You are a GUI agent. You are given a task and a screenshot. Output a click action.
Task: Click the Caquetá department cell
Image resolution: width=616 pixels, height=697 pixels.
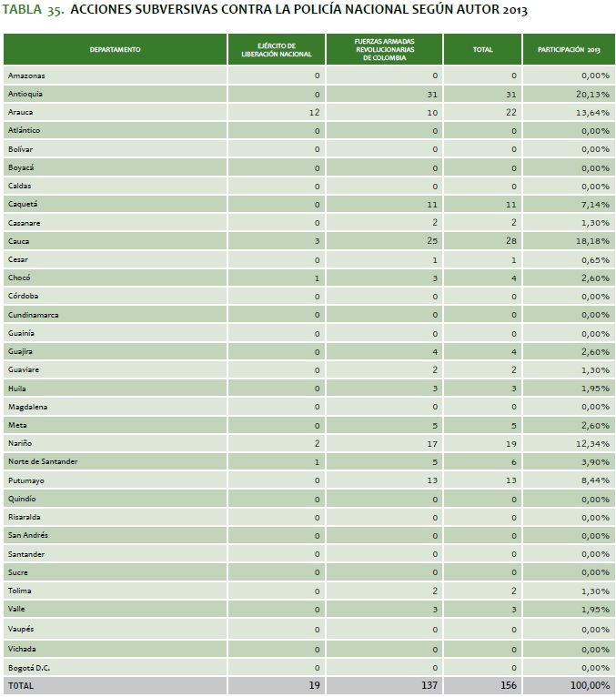[x=24, y=205]
